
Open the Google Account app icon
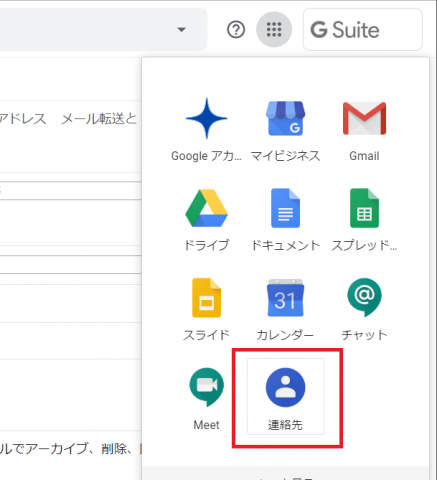206,118
